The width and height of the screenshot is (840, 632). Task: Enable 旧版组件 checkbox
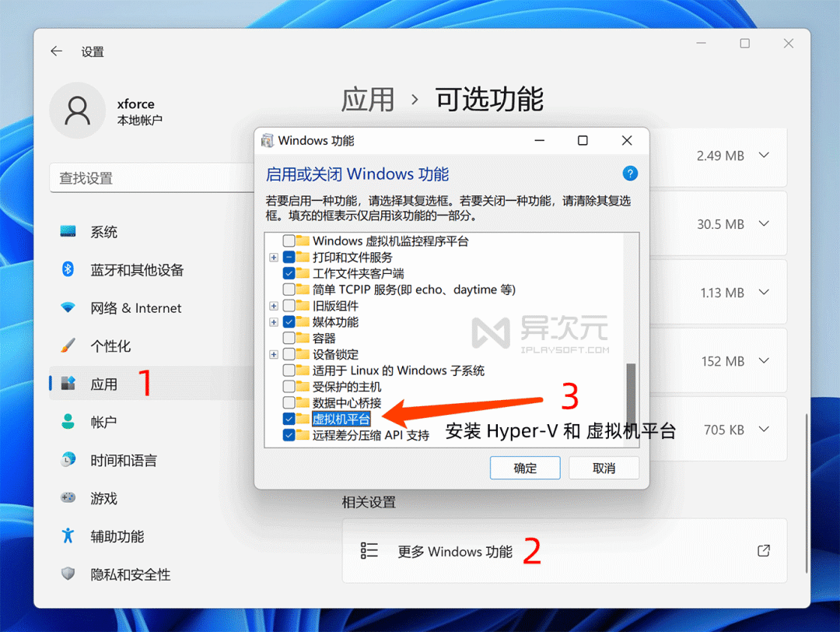pyautogui.click(x=289, y=306)
